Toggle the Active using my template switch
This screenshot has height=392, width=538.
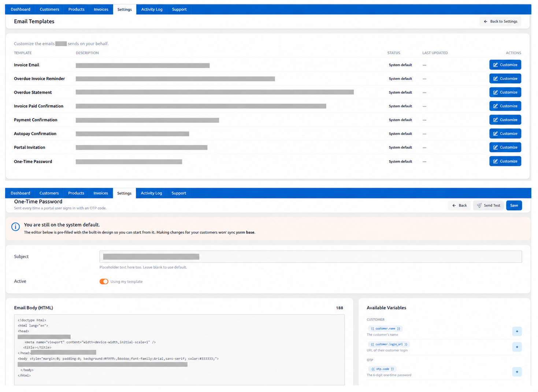point(104,281)
